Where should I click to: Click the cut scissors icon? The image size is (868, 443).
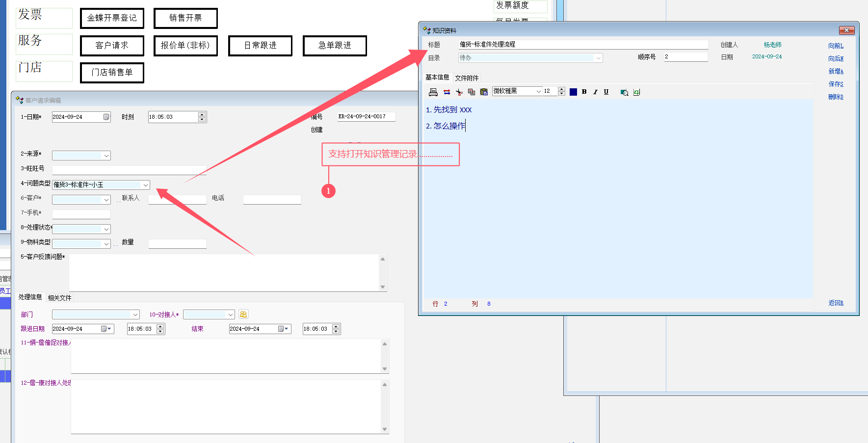pyautogui.click(x=459, y=92)
